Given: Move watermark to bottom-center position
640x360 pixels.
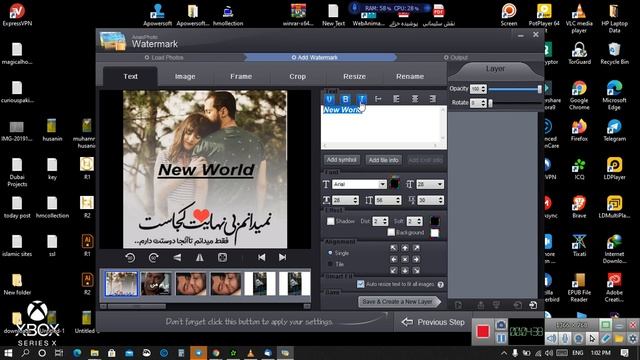Looking at the screenshot, I should click(x=405, y=270).
